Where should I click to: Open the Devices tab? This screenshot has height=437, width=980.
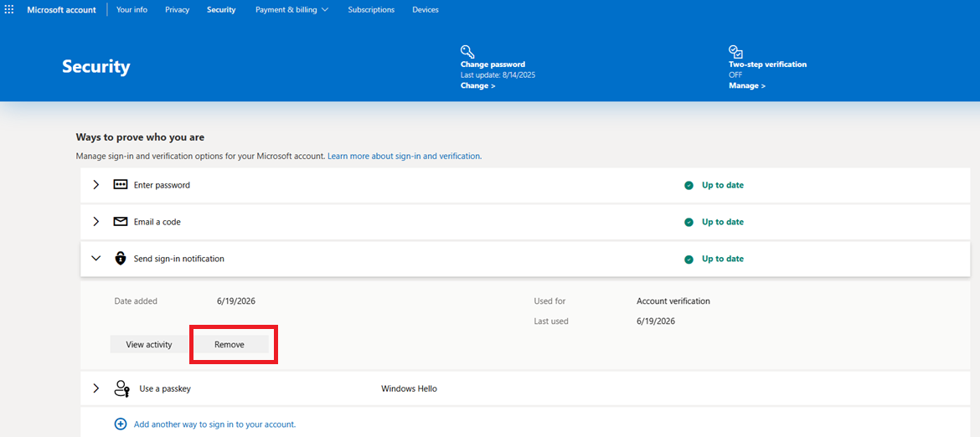[x=426, y=9]
